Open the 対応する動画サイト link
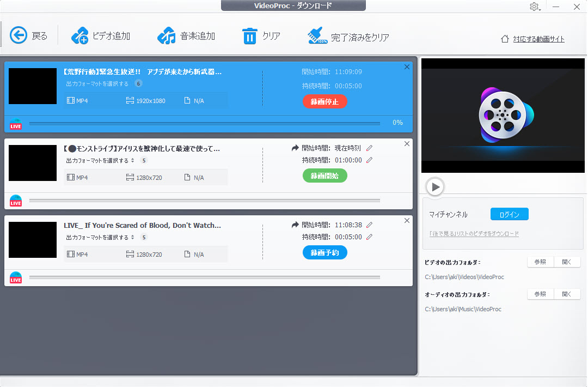588x387 pixels. pyautogui.click(x=538, y=39)
